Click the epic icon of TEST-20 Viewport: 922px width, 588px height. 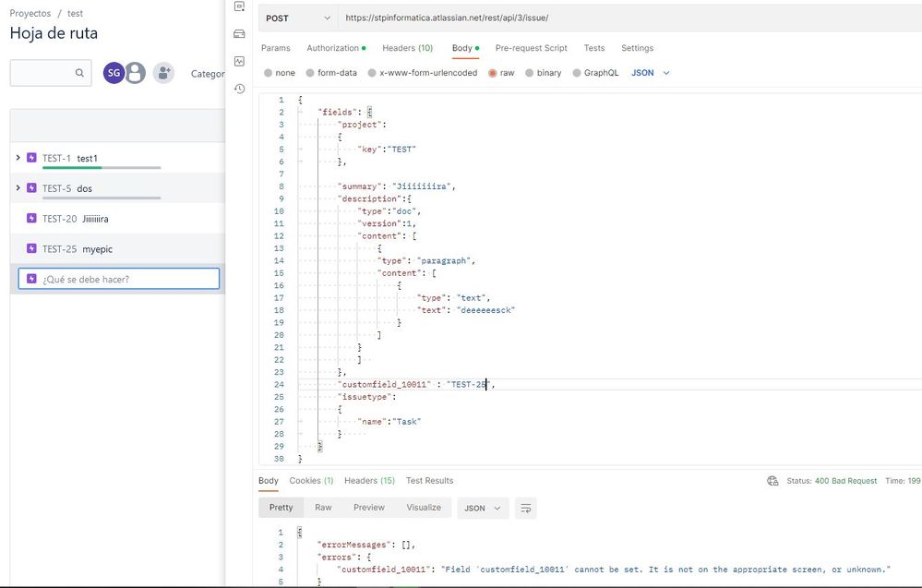coord(31,218)
